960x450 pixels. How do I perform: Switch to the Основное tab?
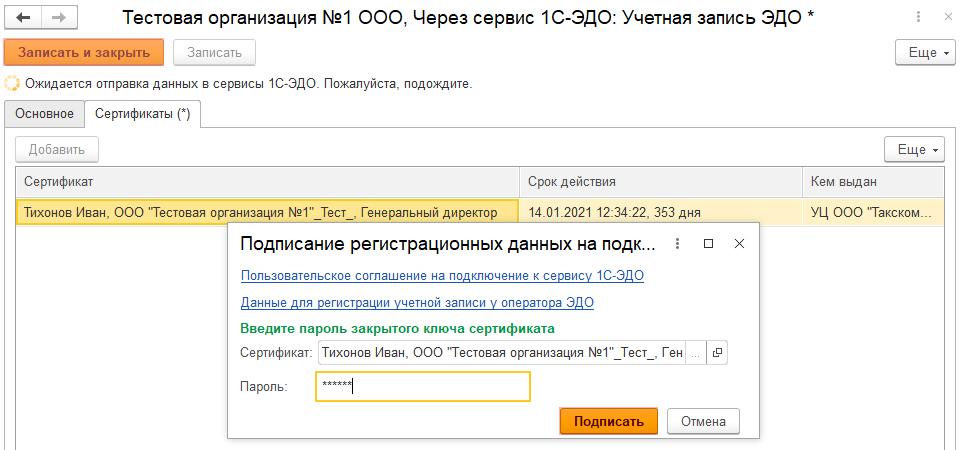click(x=44, y=114)
